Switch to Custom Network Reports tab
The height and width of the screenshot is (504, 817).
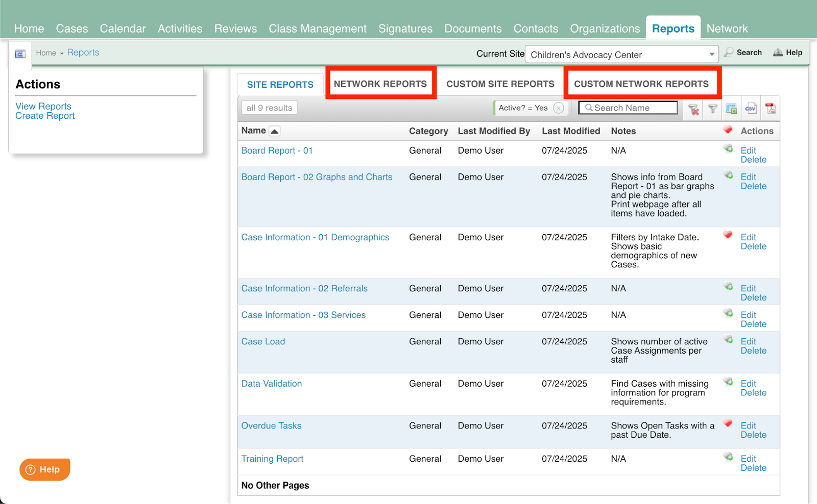[x=641, y=84]
